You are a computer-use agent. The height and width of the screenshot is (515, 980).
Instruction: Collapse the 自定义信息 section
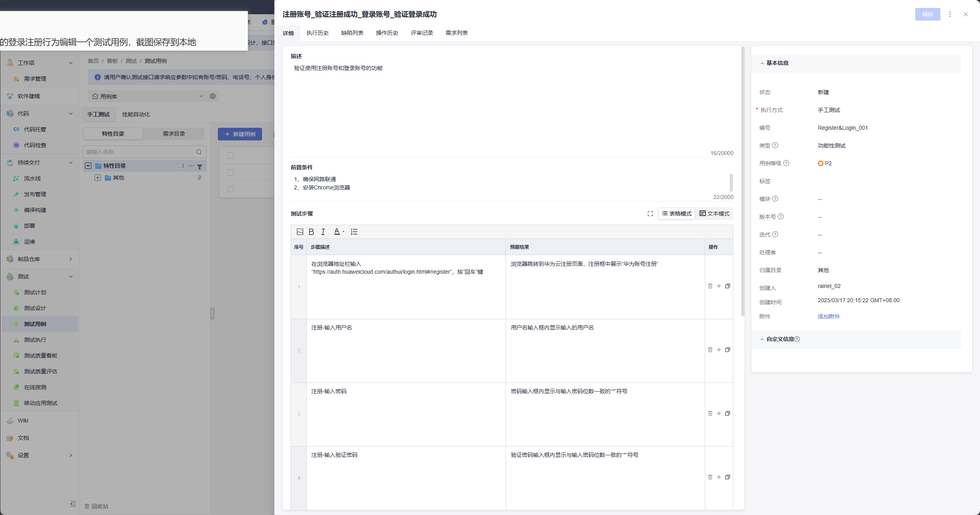(x=762, y=339)
